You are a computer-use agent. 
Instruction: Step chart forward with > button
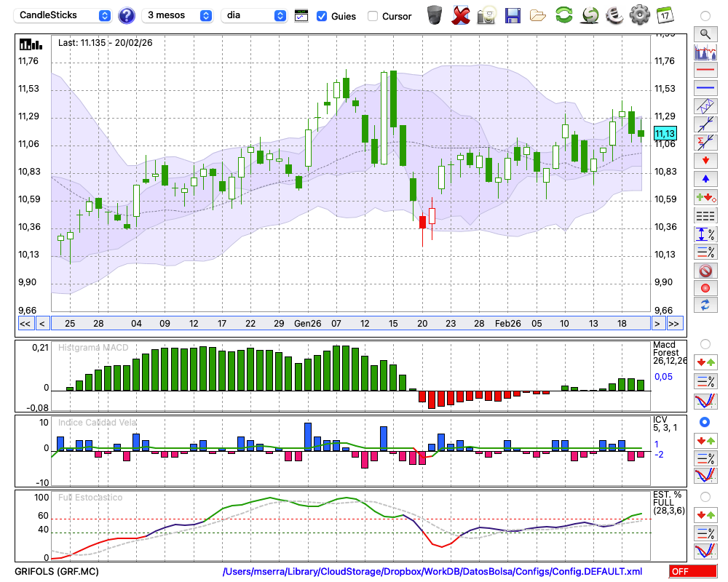click(657, 324)
